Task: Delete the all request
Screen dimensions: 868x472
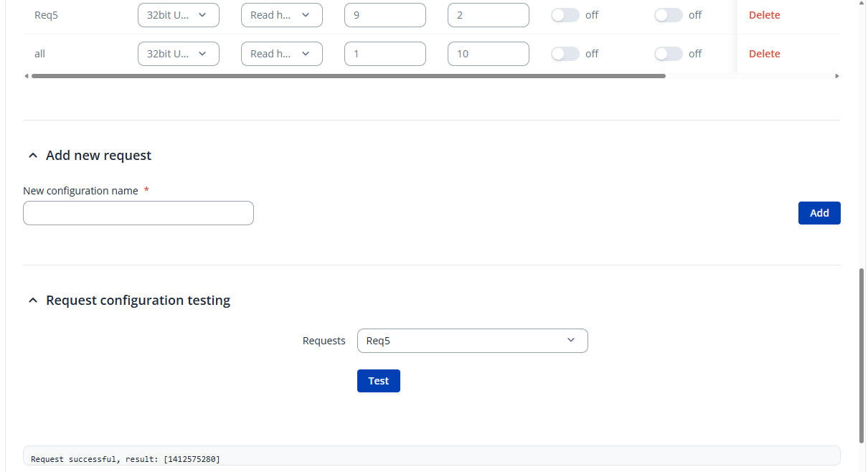Action: [764, 54]
